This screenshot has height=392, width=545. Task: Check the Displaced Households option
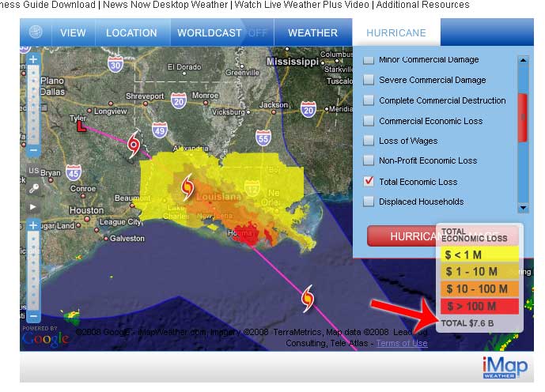coord(369,201)
